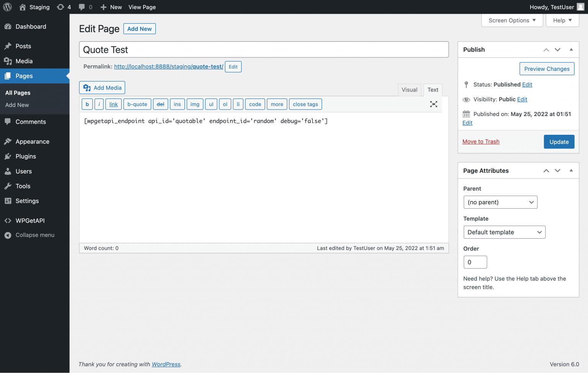588x373 pixels.
Task: Collapse the admin sidebar menu
Action: 34,235
